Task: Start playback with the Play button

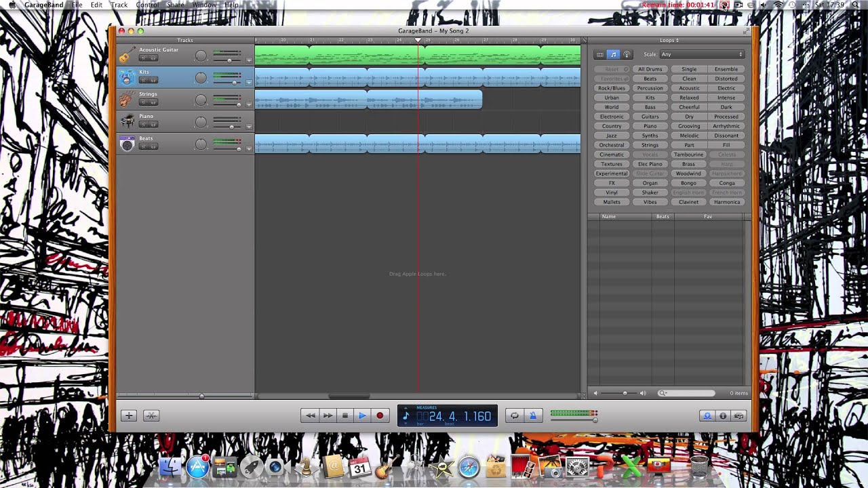Action: [362, 415]
